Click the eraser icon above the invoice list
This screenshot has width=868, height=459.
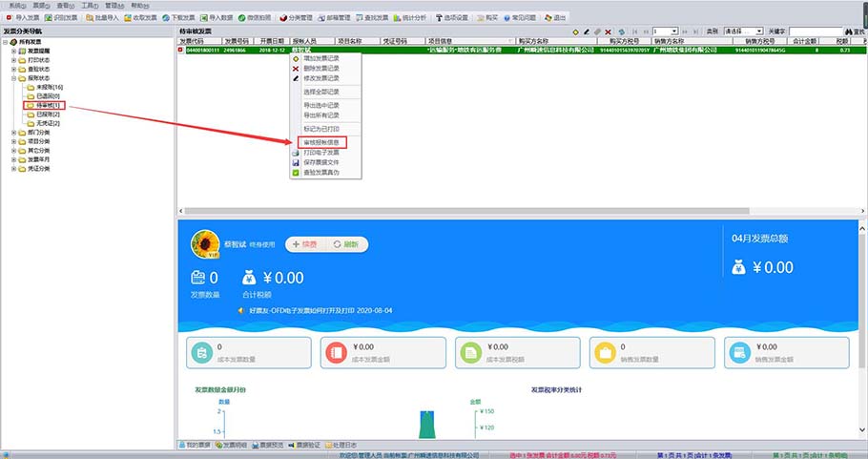tap(597, 32)
